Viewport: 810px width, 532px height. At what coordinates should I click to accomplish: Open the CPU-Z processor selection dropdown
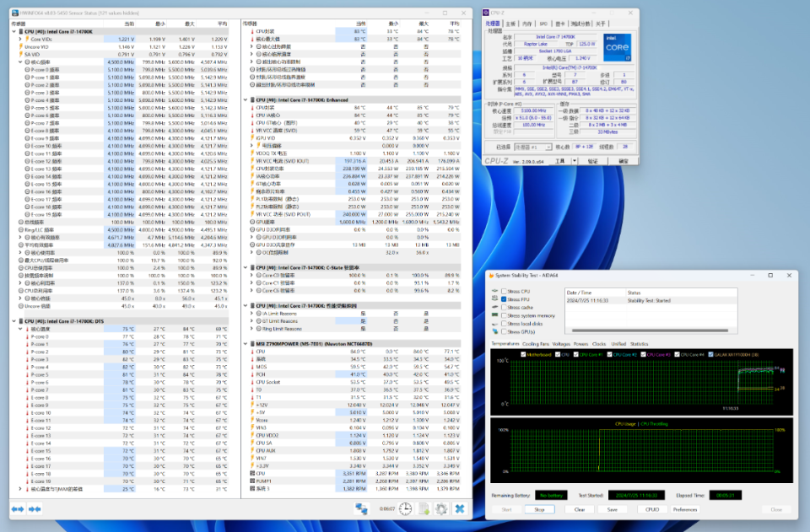pos(533,147)
